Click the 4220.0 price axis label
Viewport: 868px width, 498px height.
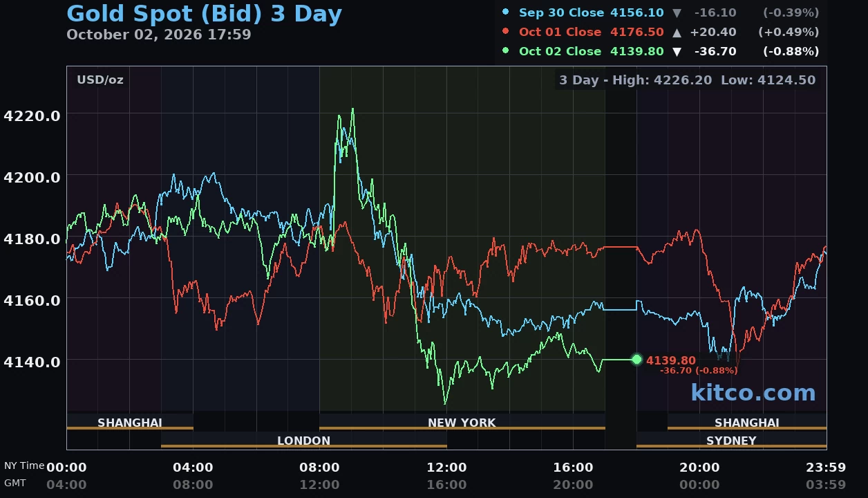click(x=32, y=116)
